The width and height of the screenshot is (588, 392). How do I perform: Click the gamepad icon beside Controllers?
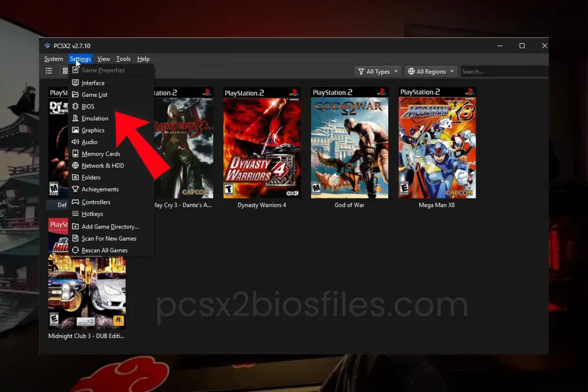[75, 202]
